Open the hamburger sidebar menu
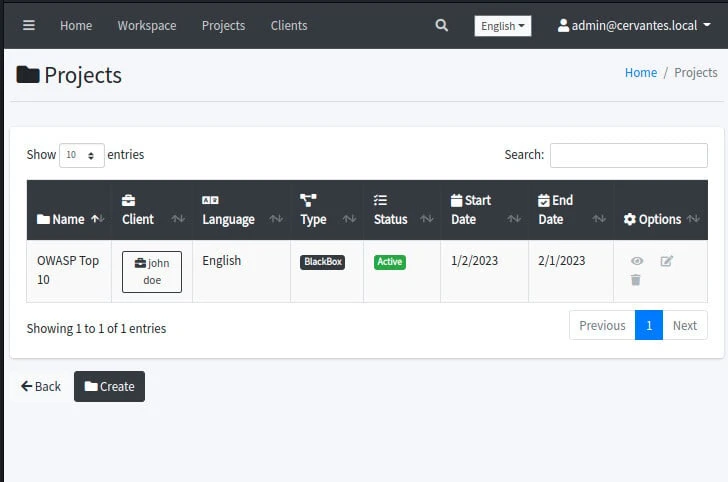 click(29, 25)
